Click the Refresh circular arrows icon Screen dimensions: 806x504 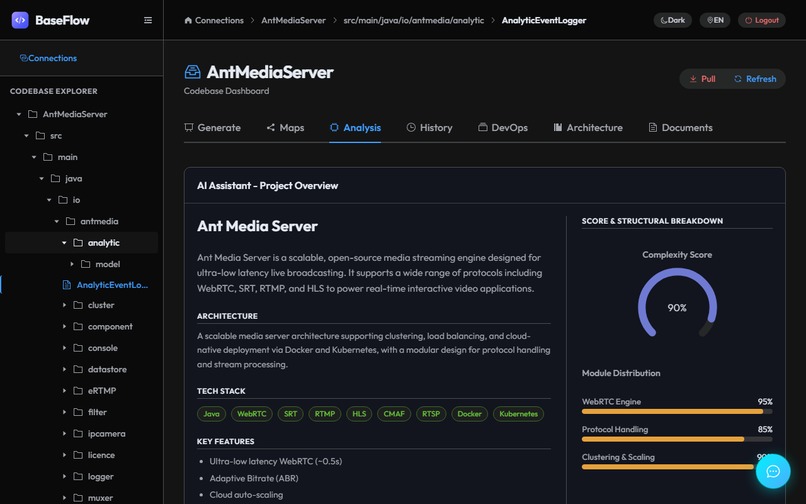pyautogui.click(x=738, y=79)
